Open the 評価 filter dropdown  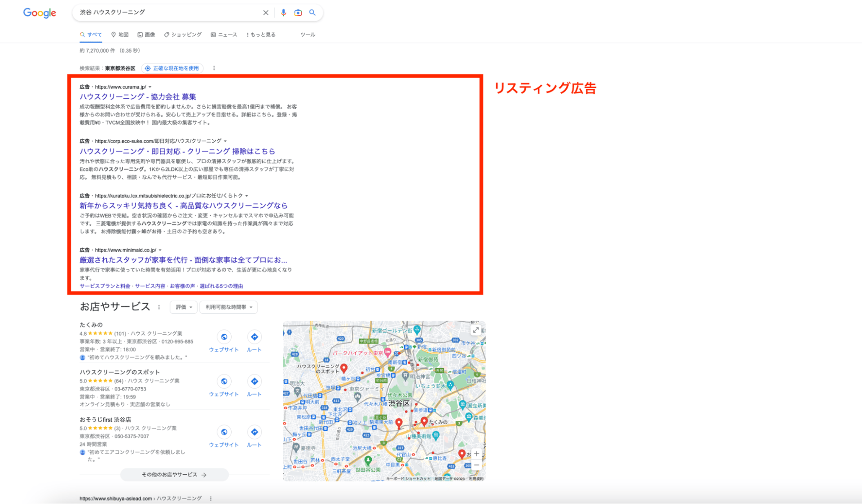point(183,307)
